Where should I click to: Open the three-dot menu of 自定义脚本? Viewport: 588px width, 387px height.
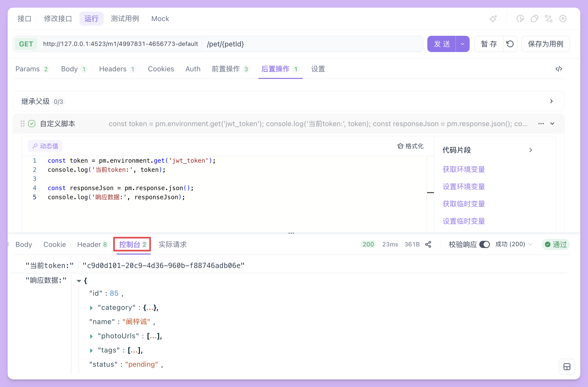(x=541, y=124)
